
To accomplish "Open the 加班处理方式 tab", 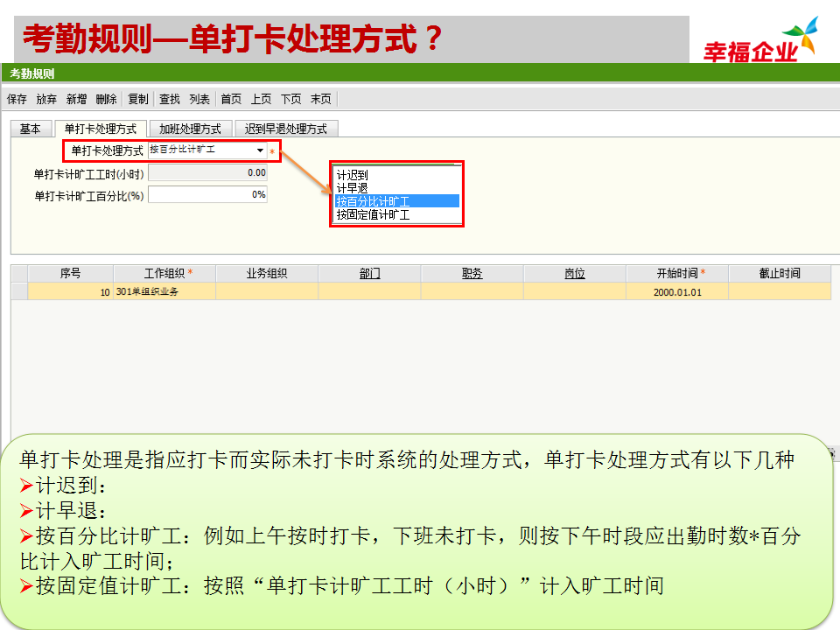I will (x=190, y=129).
